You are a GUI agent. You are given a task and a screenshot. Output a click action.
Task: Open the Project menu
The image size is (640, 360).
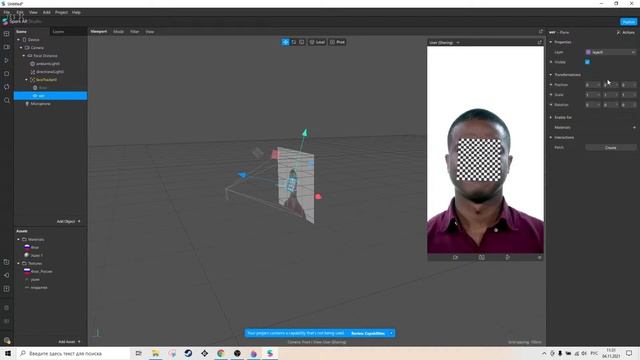[x=61, y=12]
